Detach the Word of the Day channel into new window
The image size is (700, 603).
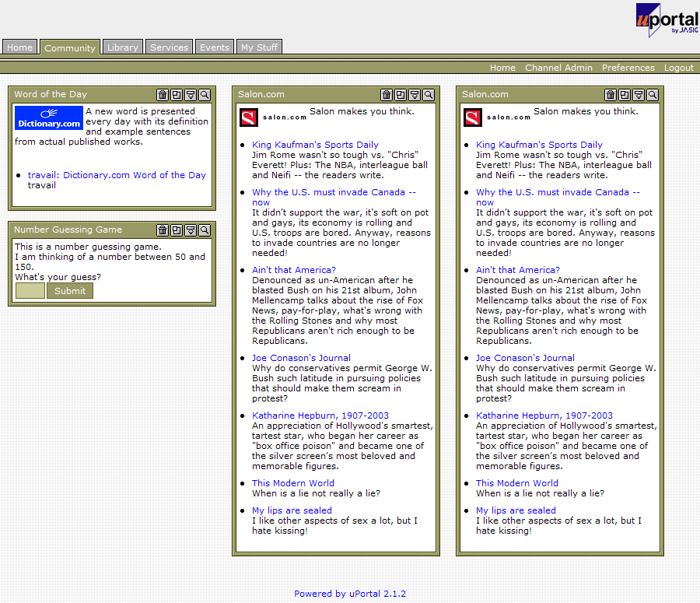pyautogui.click(x=177, y=95)
